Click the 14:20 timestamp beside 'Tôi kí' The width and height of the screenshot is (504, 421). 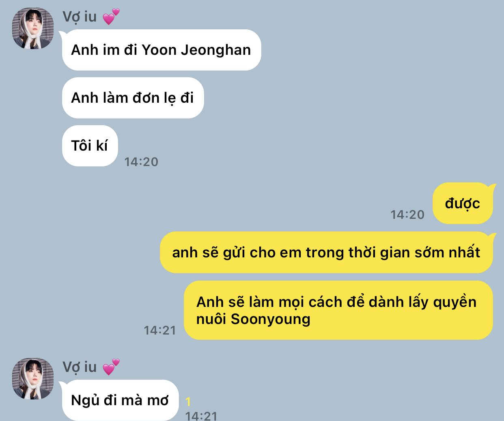pyautogui.click(x=141, y=162)
